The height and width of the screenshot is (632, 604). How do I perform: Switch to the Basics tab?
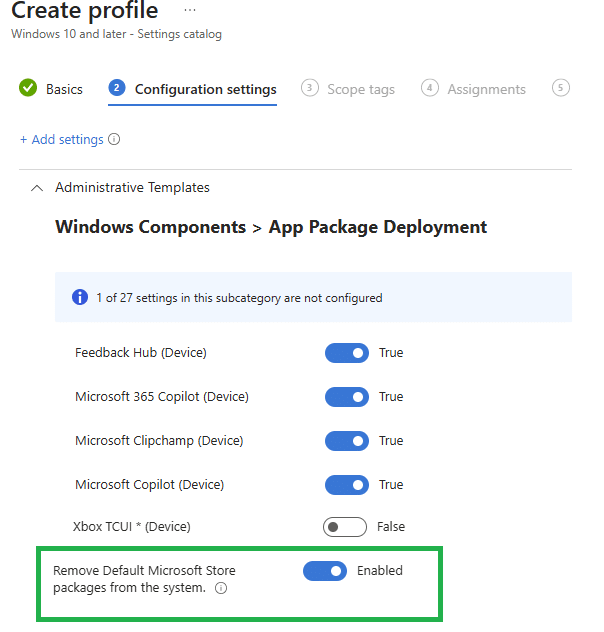pyautogui.click(x=64, y=89)
